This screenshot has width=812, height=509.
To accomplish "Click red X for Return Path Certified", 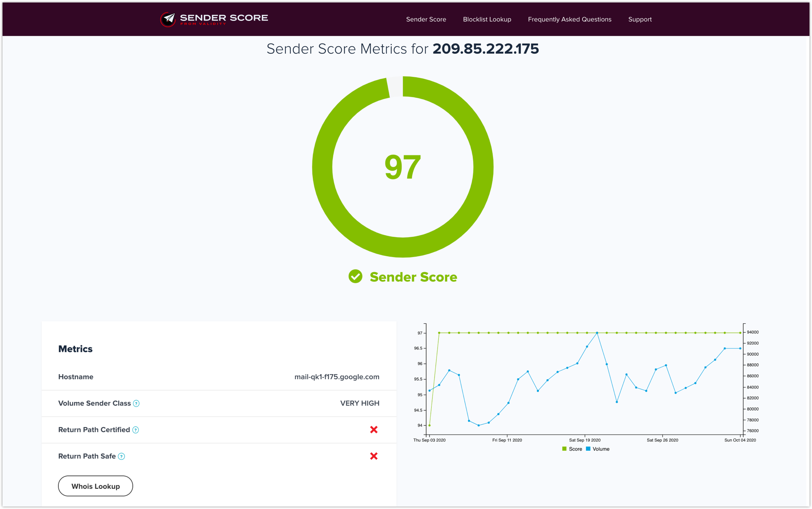I will 374,430.
